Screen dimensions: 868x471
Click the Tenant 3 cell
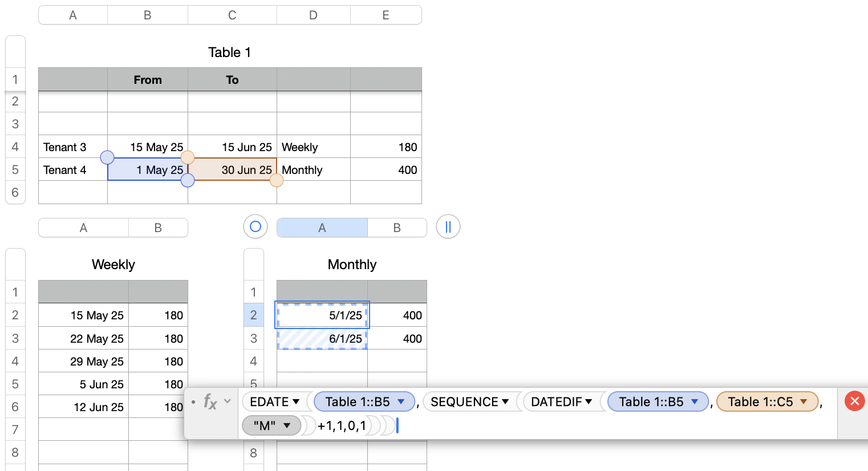[x=72, y=147]
